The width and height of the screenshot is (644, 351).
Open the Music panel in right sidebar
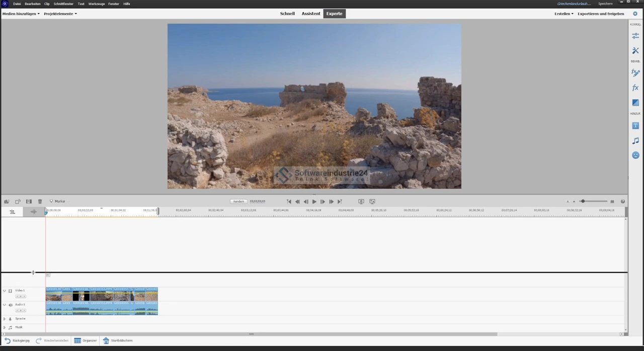pos(635,141)
